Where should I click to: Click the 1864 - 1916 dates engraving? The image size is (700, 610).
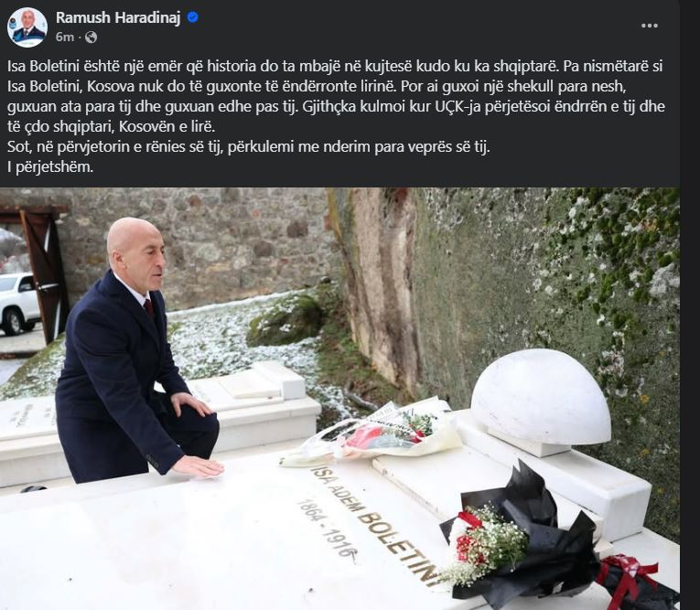point(328,531)
